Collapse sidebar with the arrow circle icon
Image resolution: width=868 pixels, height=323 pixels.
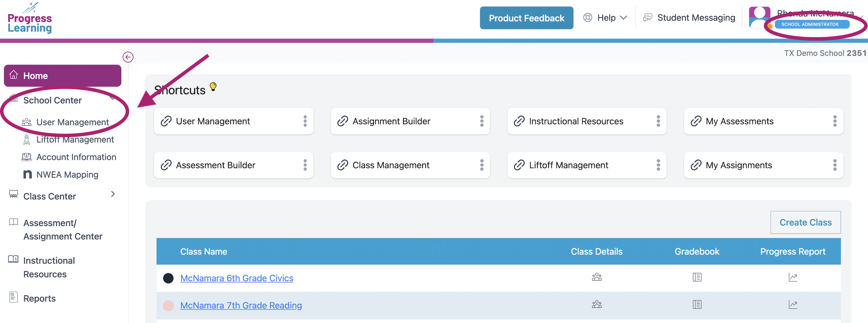click(128, 57)
